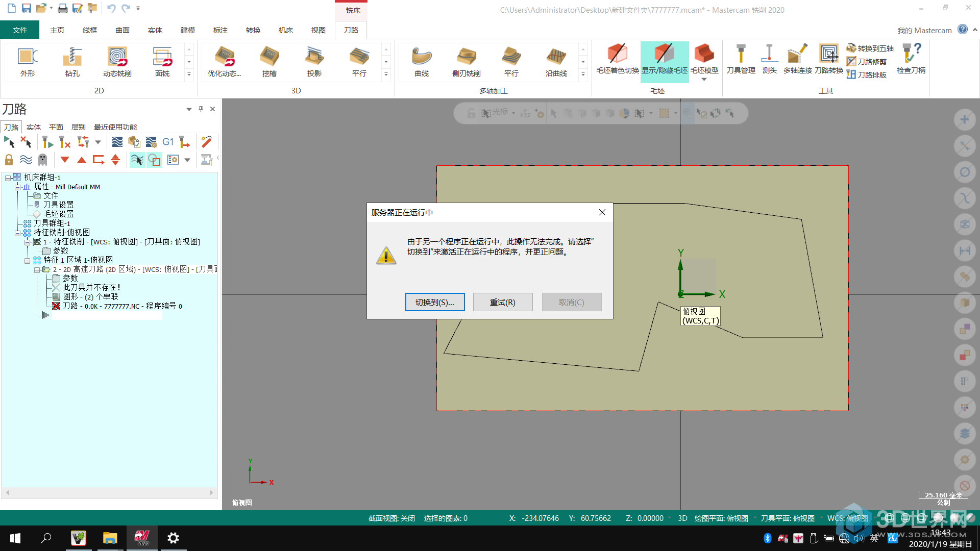Collapse the 属性 - Mill Default MM node
Image resolution: width=980 pixels, height=551 pixels.
(17, 187)
